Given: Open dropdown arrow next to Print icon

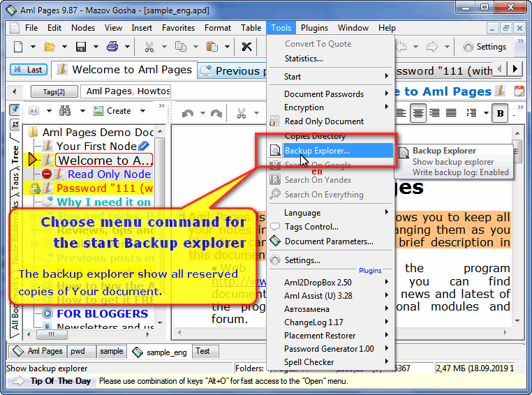Looking at the screenshot, I should pyautogui.click(x=127, y=47).
